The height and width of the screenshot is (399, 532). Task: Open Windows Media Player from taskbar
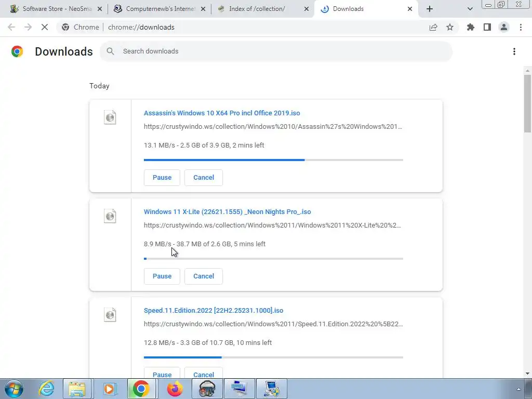point(109,389)
